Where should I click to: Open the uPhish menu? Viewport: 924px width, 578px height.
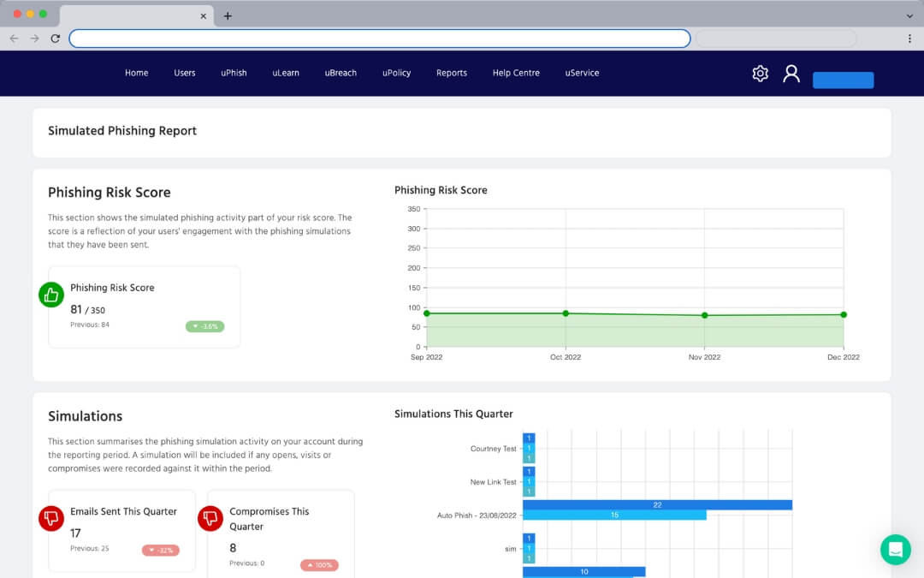pos(234,73)
